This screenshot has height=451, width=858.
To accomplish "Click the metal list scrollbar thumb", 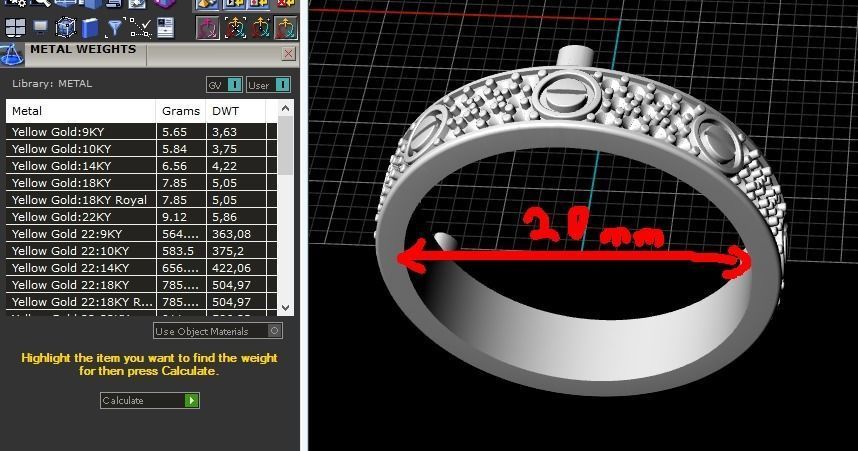I will tap(285, 146).
